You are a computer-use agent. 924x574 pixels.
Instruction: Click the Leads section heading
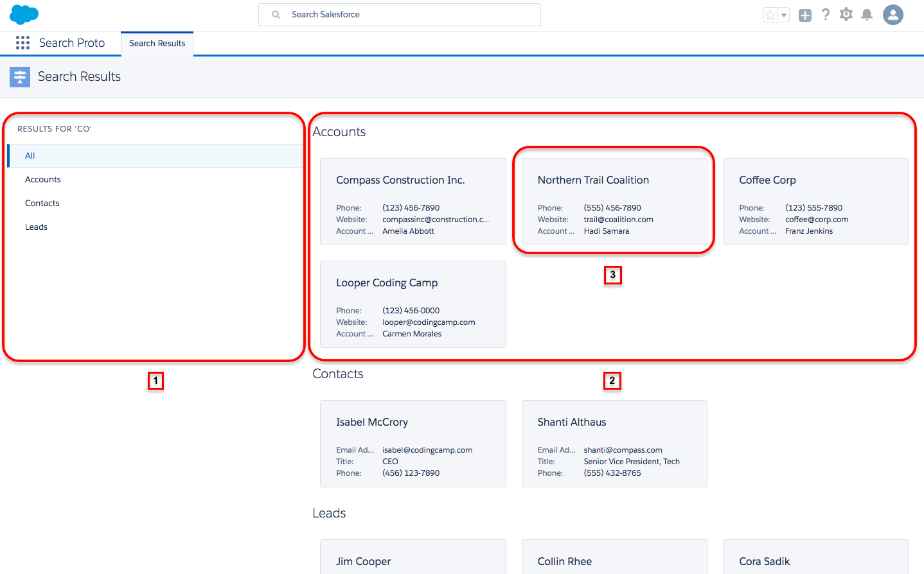point(329,514)
